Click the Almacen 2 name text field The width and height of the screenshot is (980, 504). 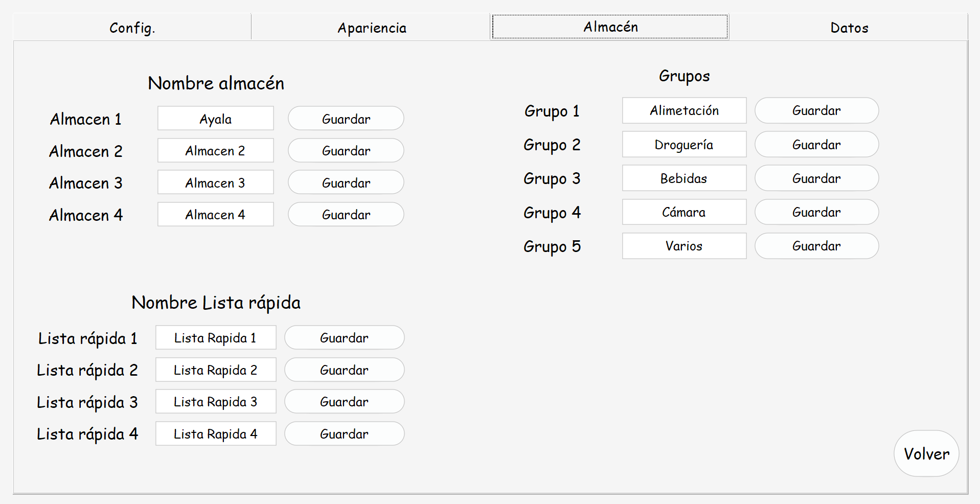coord(216,150)
